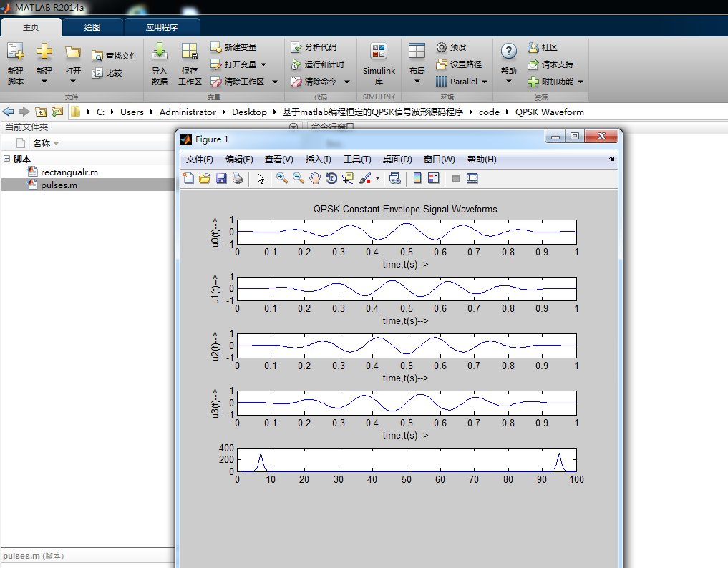Collapse the 脚本 (Scripts) group in the file list
The height and width of the screenshot is (568, 728).
coord(7,159)
